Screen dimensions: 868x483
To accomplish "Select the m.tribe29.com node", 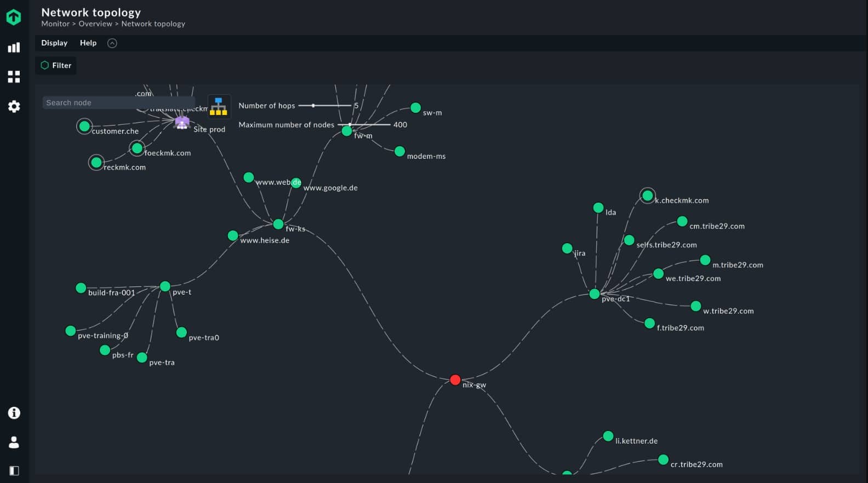I will click(x=705, y=260).
